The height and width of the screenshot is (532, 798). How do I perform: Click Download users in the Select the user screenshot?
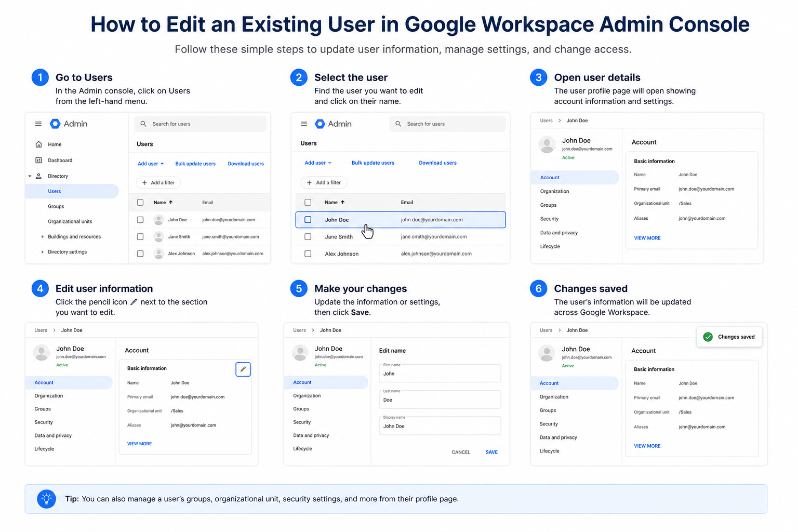pos(437,163)
